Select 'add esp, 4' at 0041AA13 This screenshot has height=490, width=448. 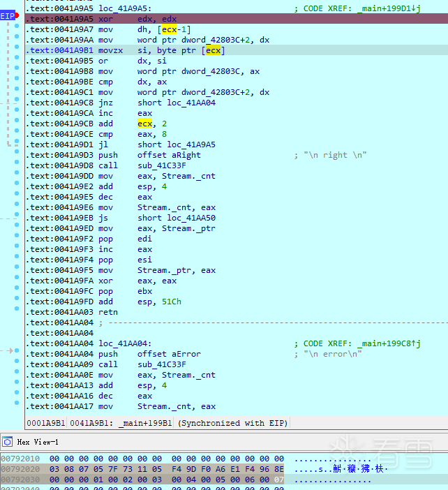(x=133, y=385)
